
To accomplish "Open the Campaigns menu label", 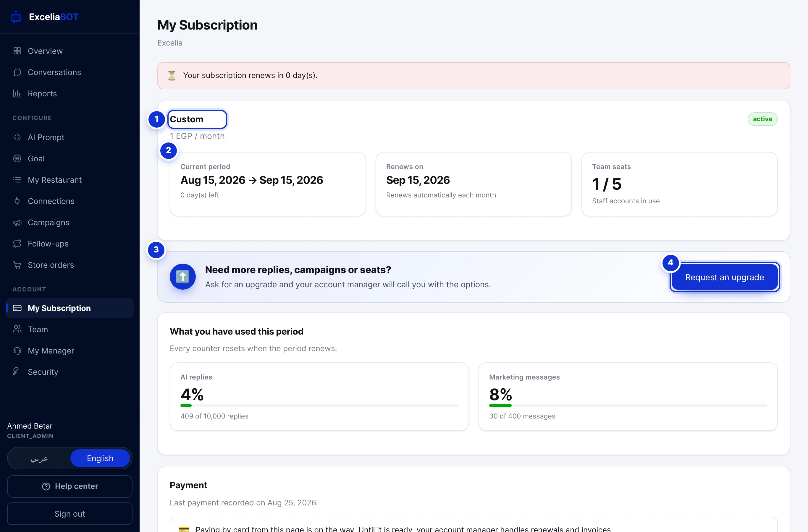I will pyautogui.click(x=49, y=222).
